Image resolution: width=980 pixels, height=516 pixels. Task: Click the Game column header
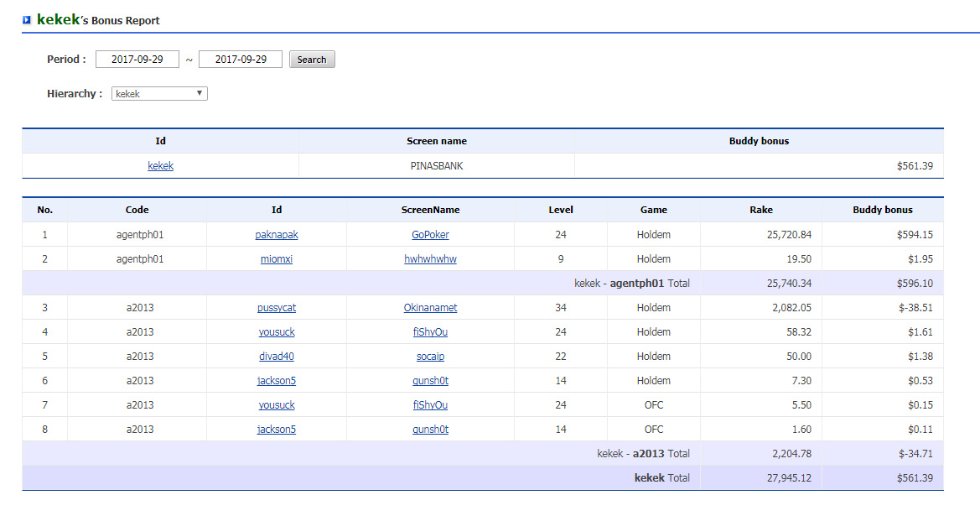point(654,210)
